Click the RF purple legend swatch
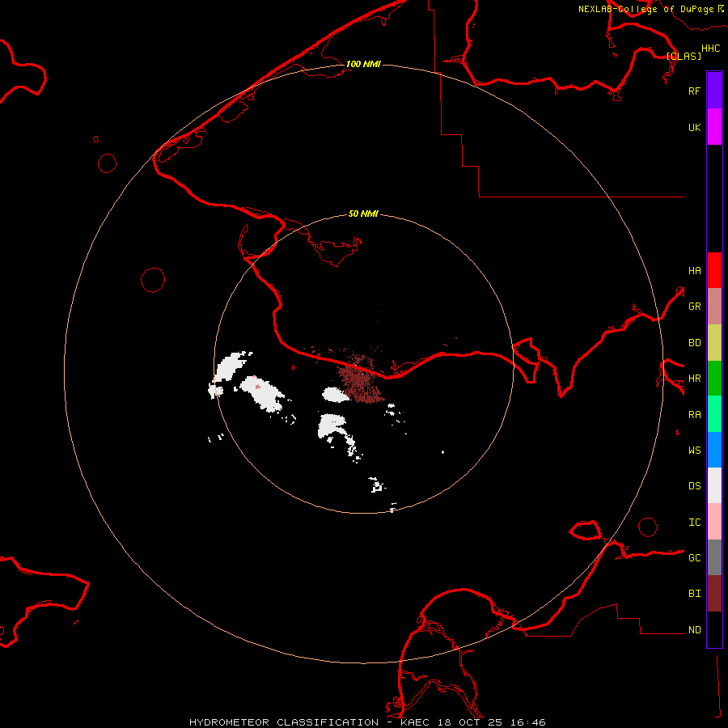Screen dimensions: 728x728 714,91
